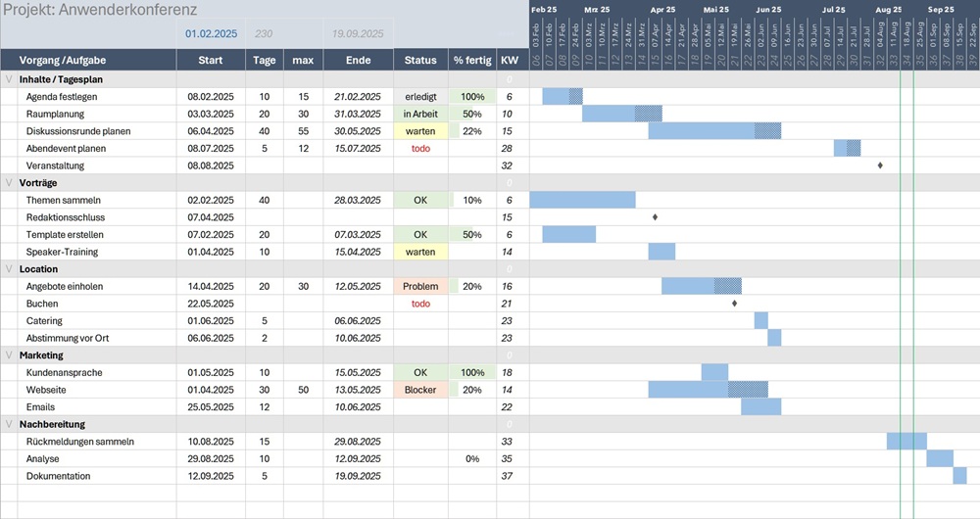Select the Raumplanung Gantt bar

point(622,114)
